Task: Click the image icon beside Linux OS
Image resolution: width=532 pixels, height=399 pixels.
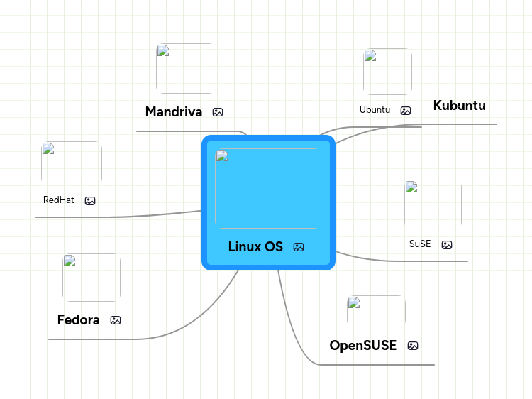Action: coord(299,247)
